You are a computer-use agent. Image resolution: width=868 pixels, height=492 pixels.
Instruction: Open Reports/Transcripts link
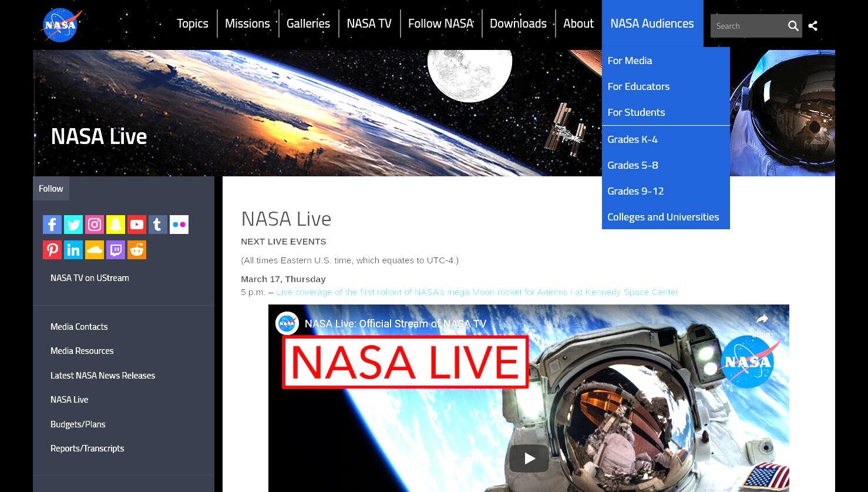pos(88,449)
